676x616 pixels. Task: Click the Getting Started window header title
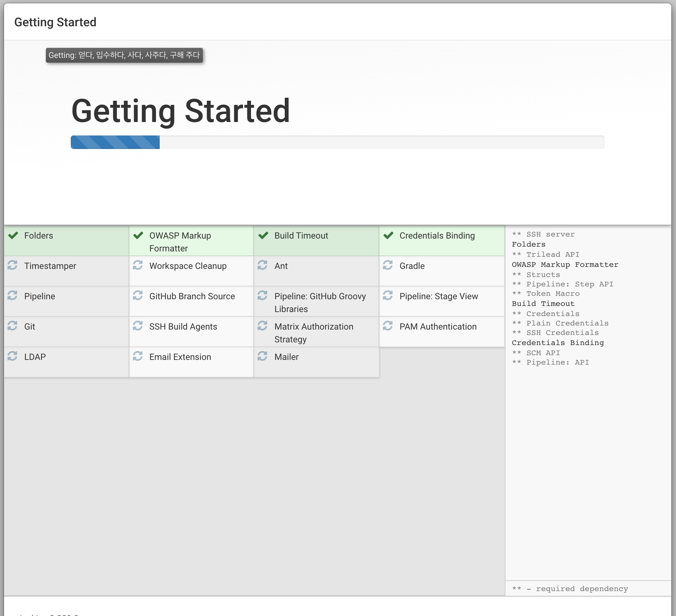point(55,22)
